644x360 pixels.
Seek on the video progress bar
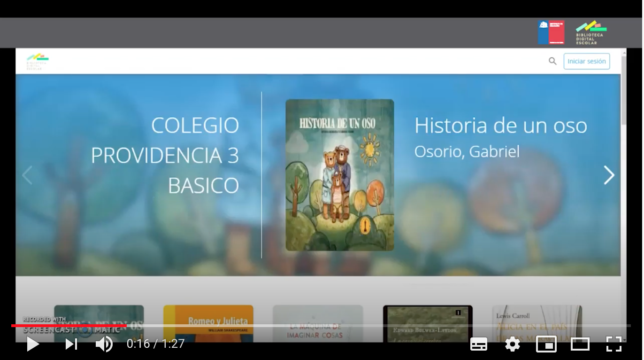321,325
